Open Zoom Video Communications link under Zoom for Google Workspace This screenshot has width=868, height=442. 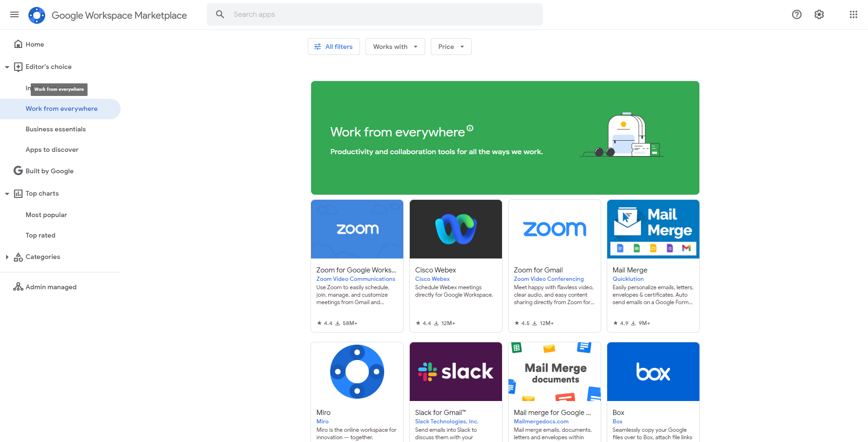[356, 279]
